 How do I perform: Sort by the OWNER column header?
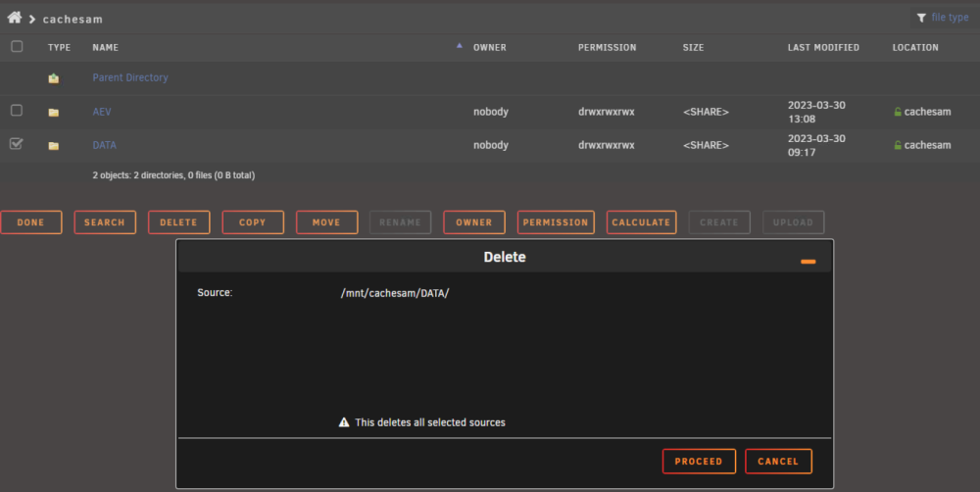(490, 47)
